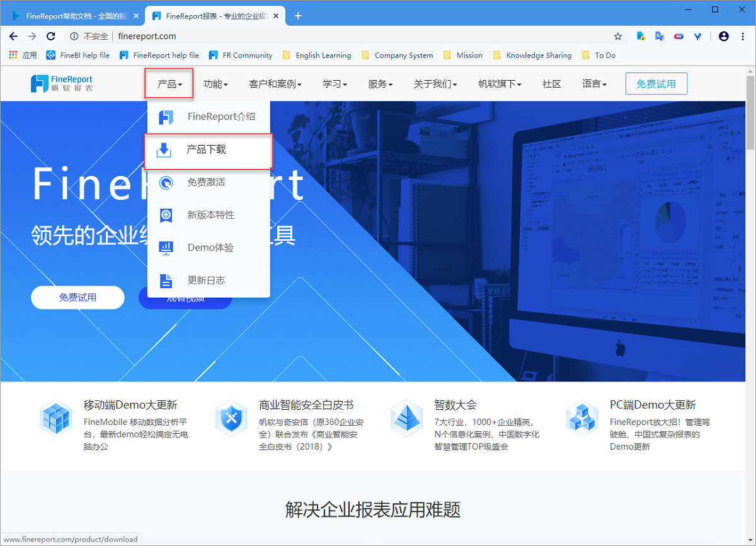The width and height of the screenshot is (756, 546).
Task: Open a new browser tab
Action: coord(298,16)
